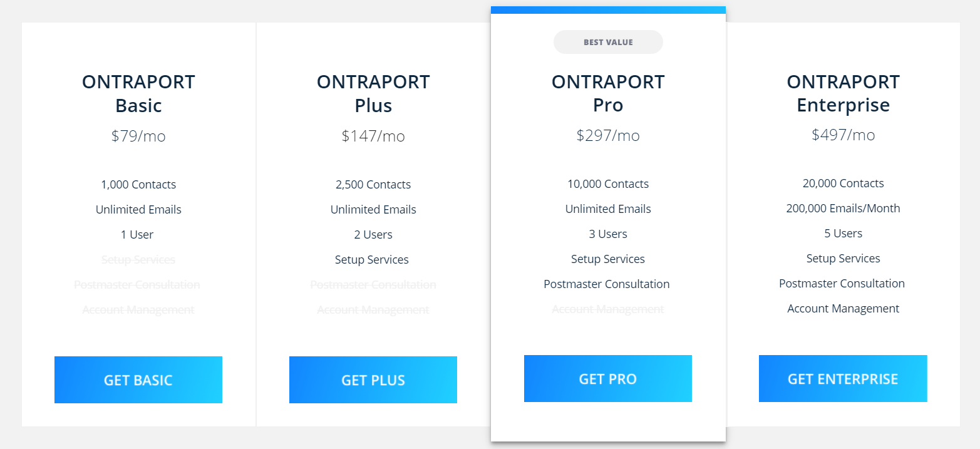Viewport: 980px width, 449px height.
Task: Click the 1,000 Contacts feature text
Action: 138,185
